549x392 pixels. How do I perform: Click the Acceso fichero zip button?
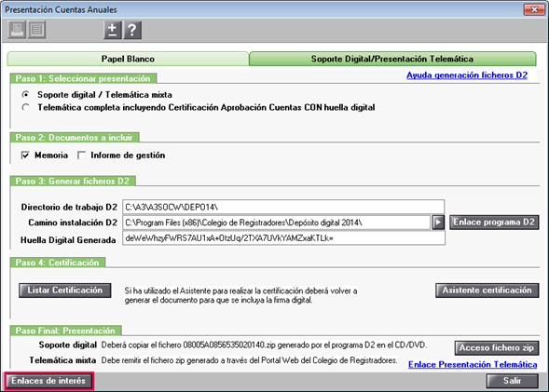497,348
